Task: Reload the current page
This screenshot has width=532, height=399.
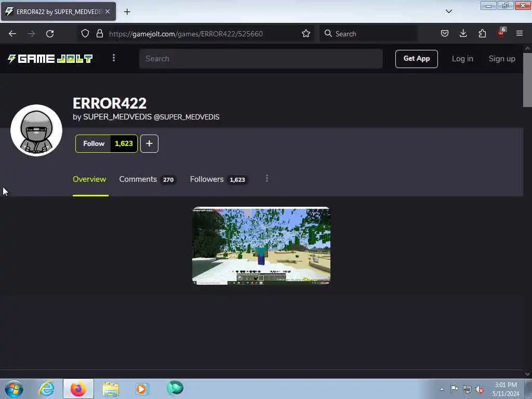Action: click(50, 34)
